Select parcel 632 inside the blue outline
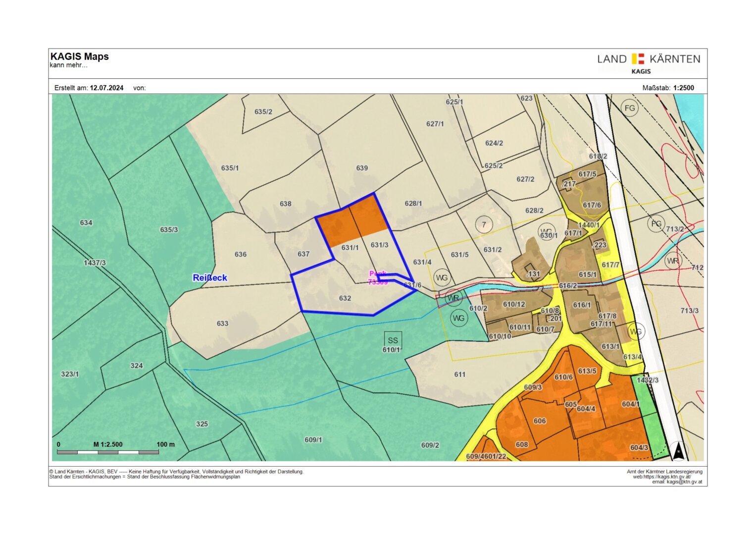Screen dimensions: 756x535 [345, 298]
